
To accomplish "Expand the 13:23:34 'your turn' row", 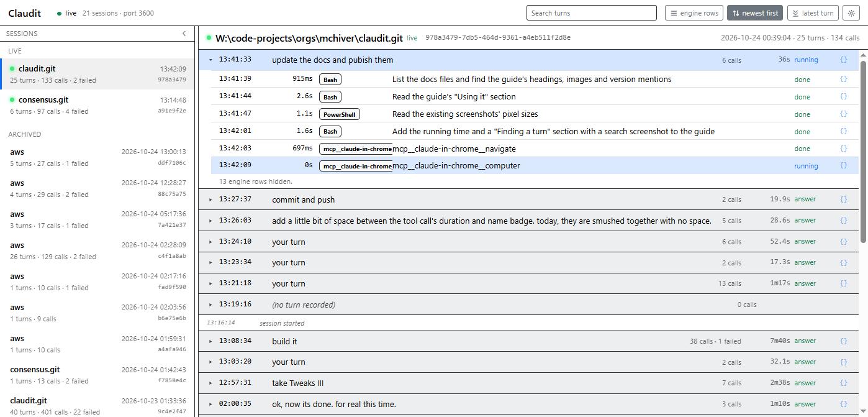I will tap(211, 262).
